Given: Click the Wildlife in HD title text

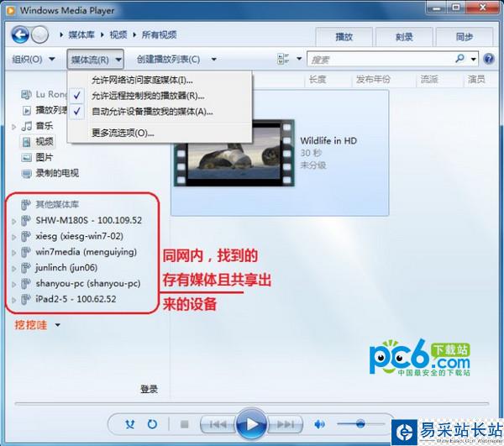Looking at the screenshot, I should tap(328, 140).
